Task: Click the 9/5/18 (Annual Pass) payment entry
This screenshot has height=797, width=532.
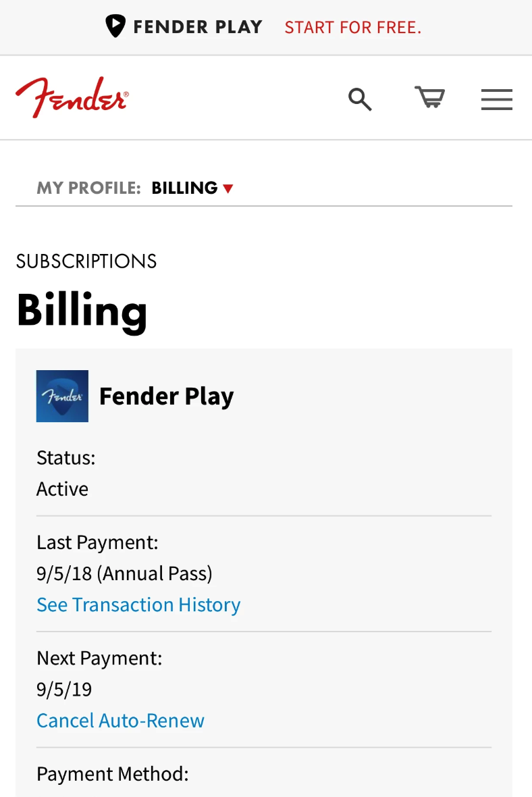Action: click(x=124, y=573)
